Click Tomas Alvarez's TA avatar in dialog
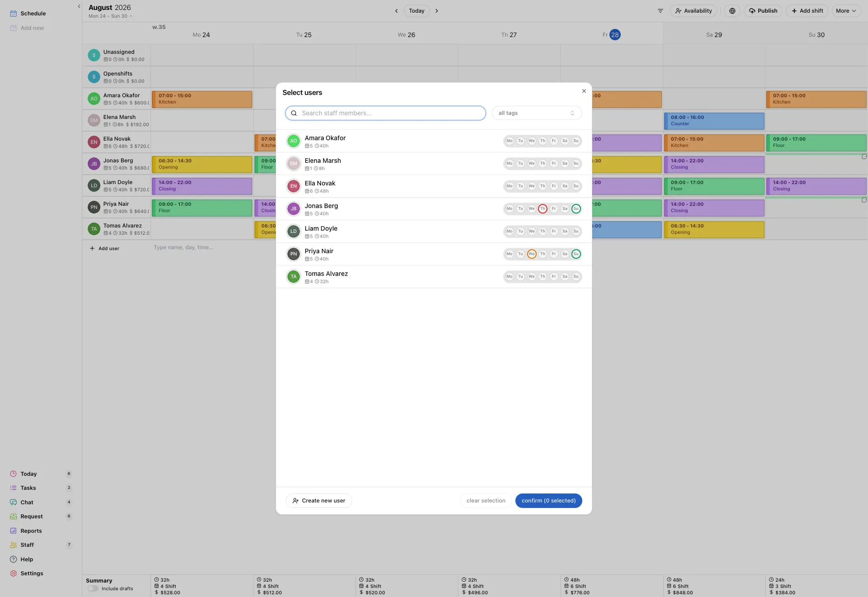 point(293,277)
